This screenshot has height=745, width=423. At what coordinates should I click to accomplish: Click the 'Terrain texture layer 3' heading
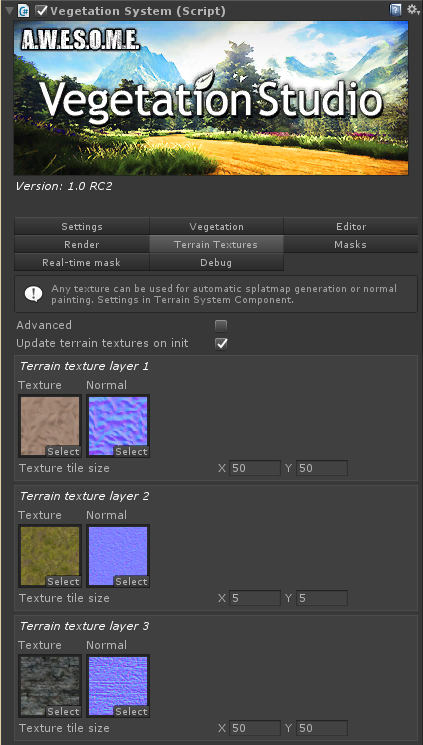tap(84, 627)
